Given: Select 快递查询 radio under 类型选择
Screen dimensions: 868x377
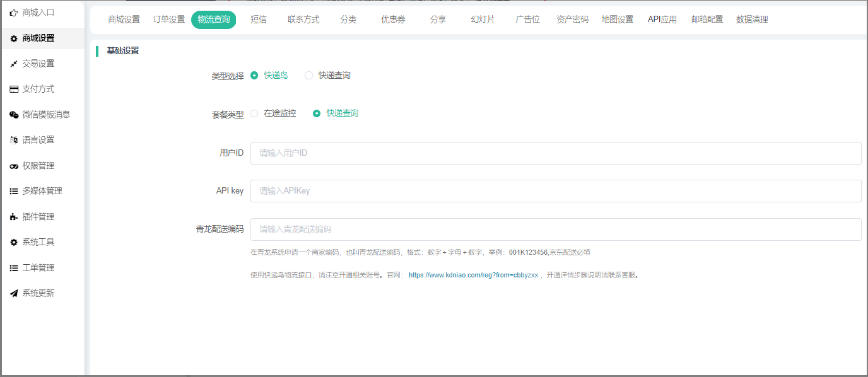Looking at the screenshot, I should click(308, 75).
